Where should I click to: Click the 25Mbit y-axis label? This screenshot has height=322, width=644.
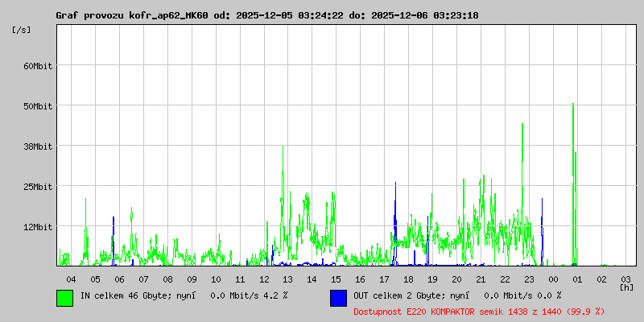click(38, 187)
